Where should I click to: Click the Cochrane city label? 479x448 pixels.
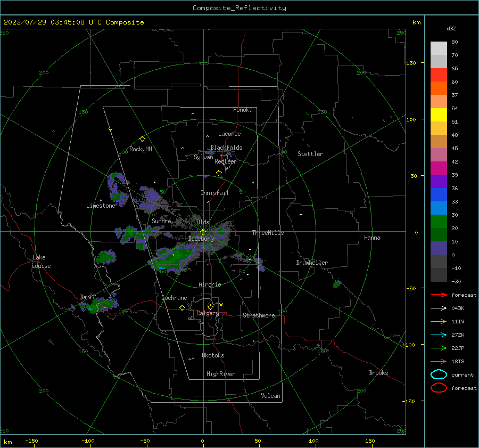(174, 298)
